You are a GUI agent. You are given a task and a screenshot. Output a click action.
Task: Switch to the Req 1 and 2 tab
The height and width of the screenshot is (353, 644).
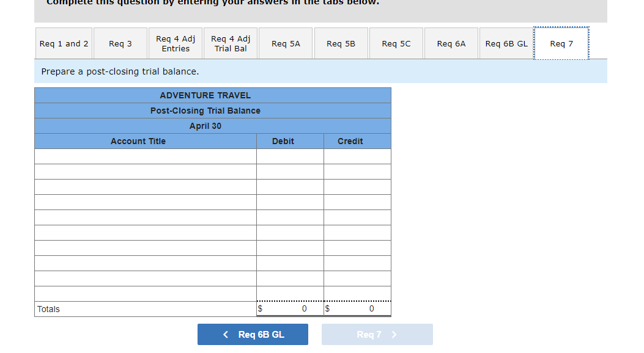[64, 43]
